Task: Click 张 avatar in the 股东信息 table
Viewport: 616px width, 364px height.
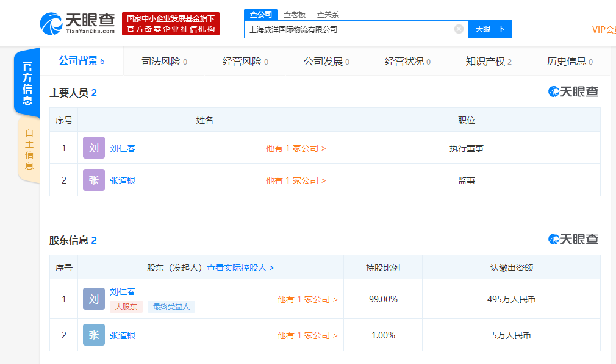Action: click(x=93, y=335)
